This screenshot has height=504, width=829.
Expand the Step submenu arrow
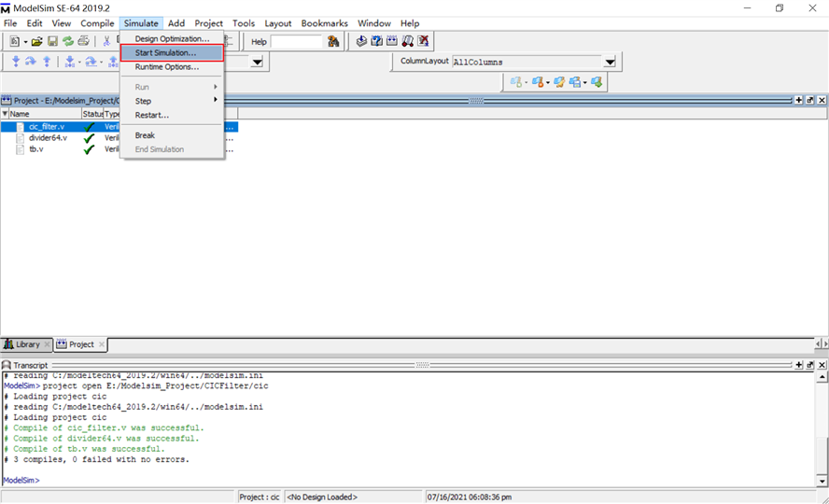pos(215,101)
